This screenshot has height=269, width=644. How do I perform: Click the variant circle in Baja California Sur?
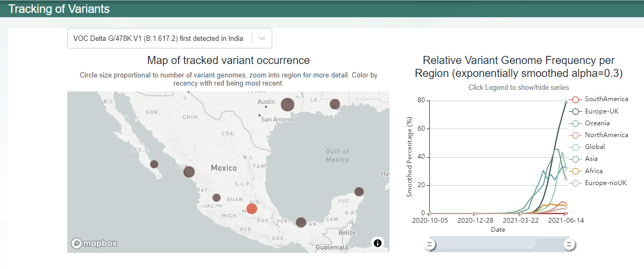[x=154, y=164]
